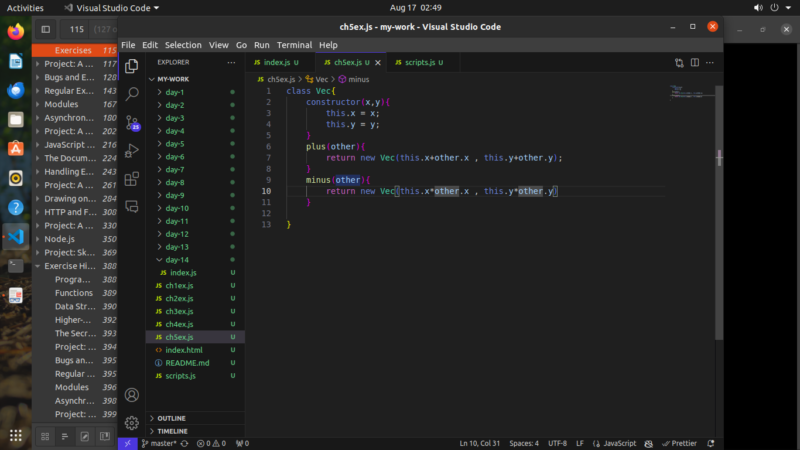
Task: Open Terminal from the dock
Action: (16, 266)
